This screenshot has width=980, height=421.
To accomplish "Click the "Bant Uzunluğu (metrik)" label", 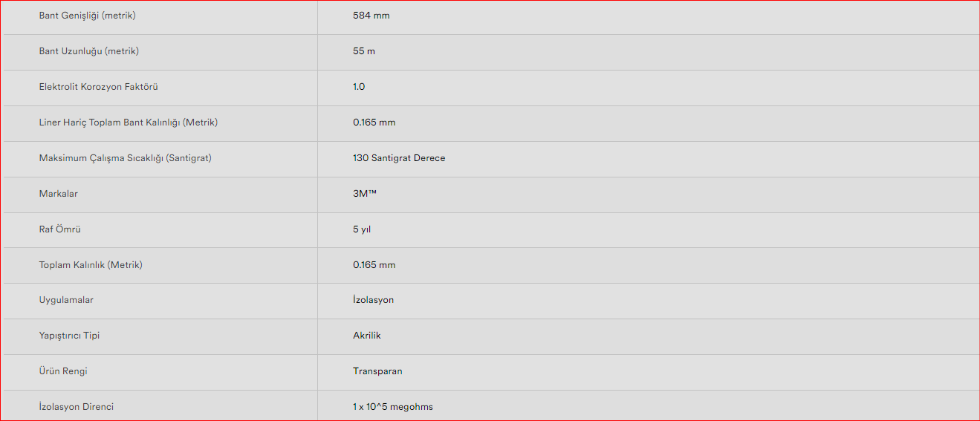I will [88, 51].
